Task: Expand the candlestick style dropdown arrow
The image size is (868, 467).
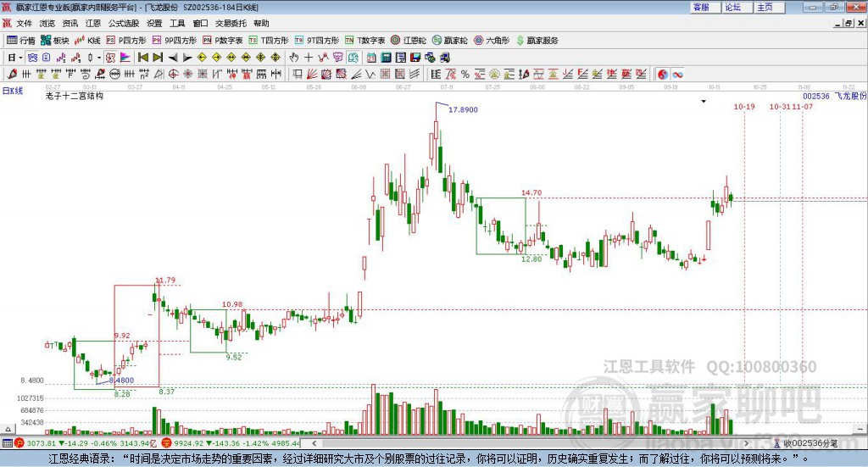Action: [x=99, y=58]
